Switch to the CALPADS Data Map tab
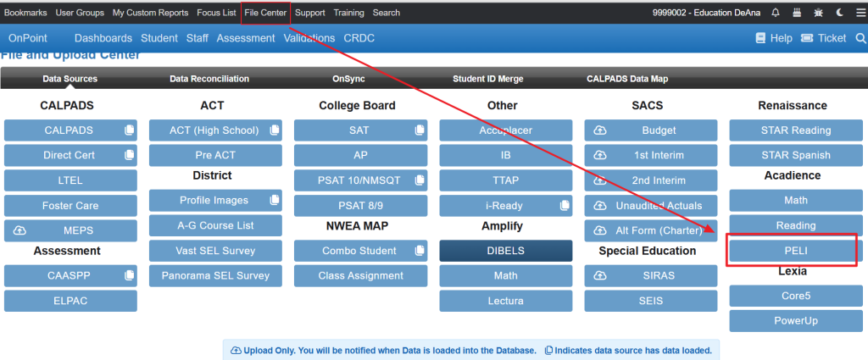 pyautogui.click(x=627, y=79)
